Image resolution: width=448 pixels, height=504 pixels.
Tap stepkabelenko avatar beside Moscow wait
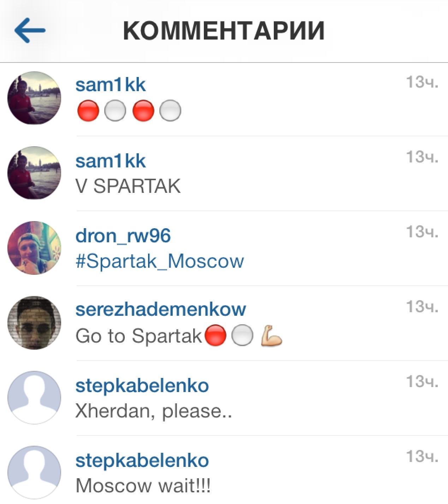pyautogui.click(x=34, y=472)
